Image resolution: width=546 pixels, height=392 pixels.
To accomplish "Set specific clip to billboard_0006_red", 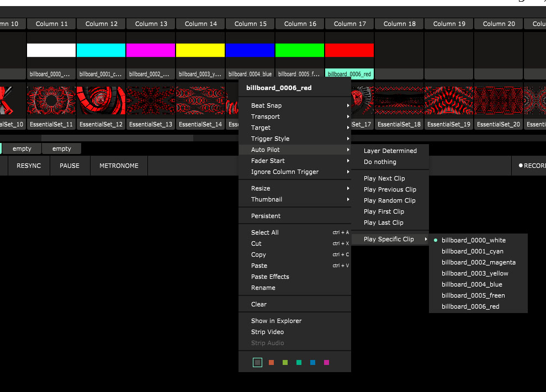I will 470,306.
